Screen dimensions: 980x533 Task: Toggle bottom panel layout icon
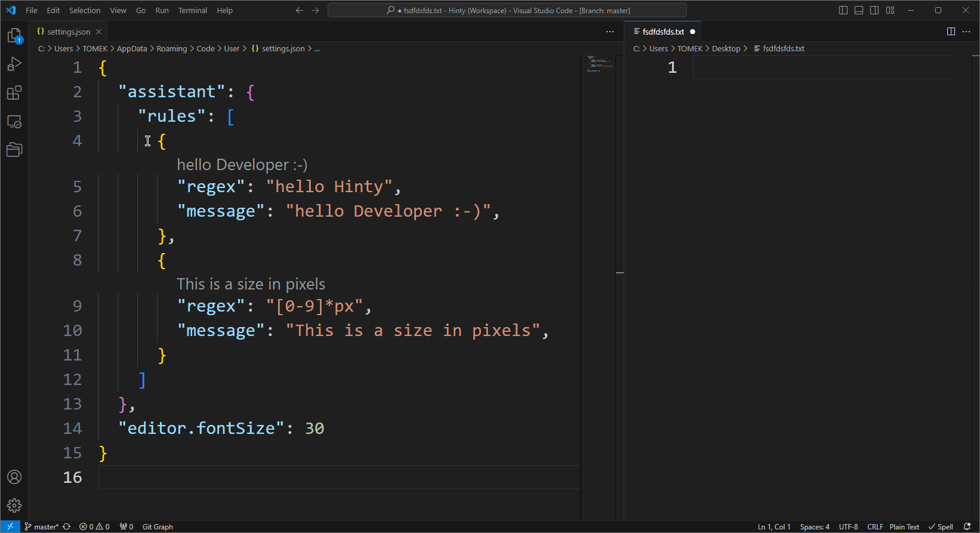(859, 10)
